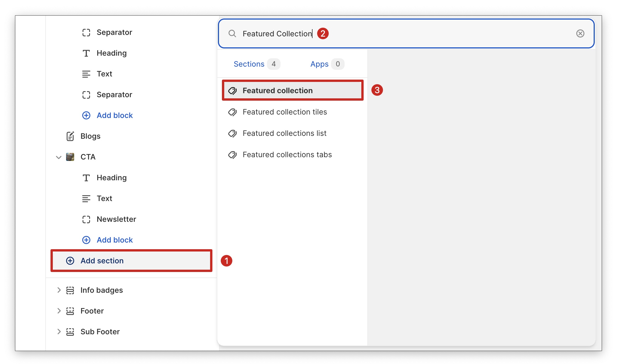Click the Newsletter block bracket icon
The height and width of the screenshot is (364, 617).
(86, 219)
